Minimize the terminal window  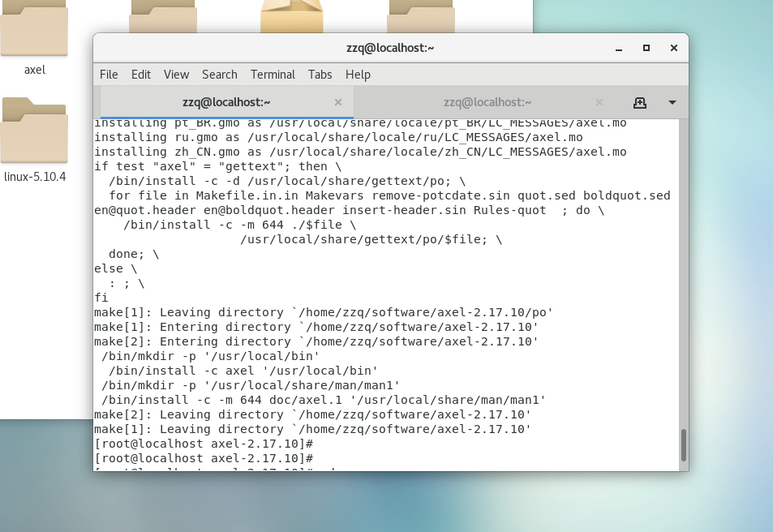619,49
